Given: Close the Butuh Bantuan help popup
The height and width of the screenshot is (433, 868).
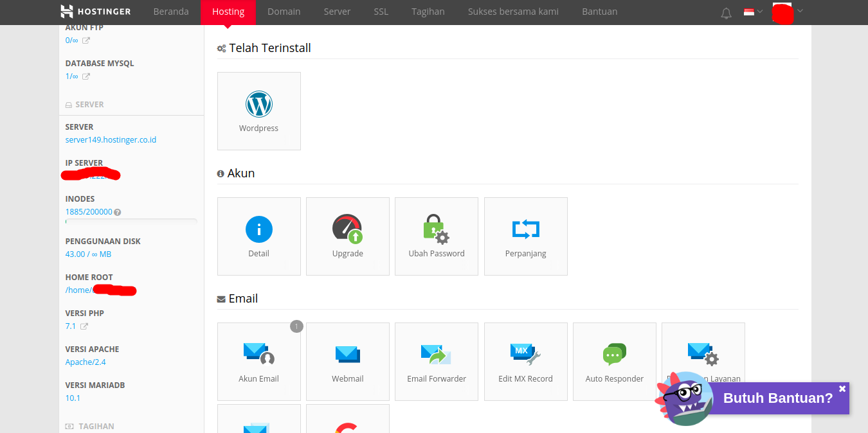Looking at the screenshot, I should pos(842,389).
